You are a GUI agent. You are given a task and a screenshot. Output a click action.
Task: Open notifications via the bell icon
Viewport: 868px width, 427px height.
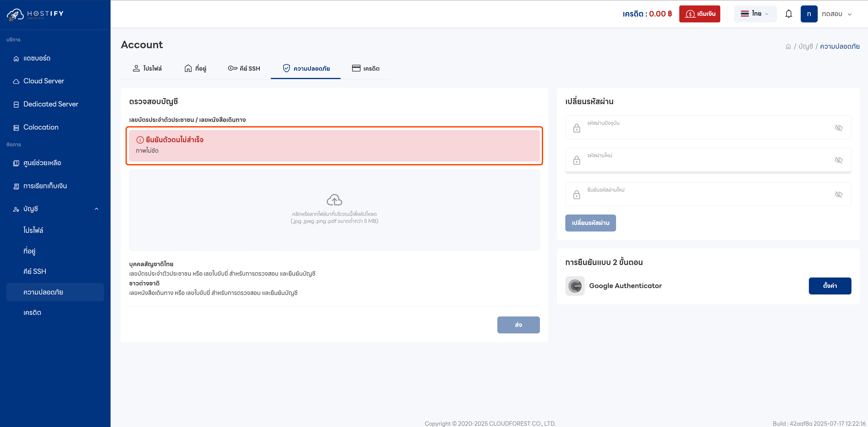pos(788,14)
